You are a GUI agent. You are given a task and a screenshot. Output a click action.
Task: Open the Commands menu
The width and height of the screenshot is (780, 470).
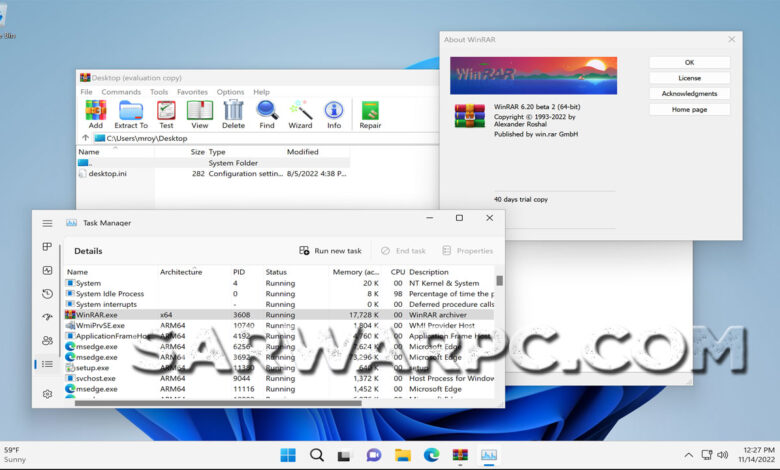[x=121, y=92]
